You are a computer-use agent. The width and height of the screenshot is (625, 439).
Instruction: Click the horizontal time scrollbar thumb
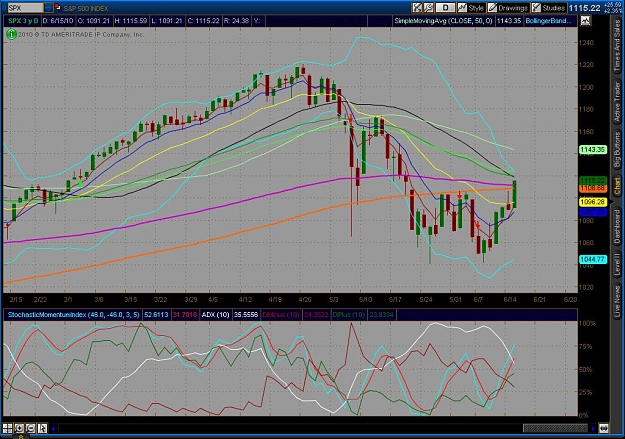(555, 429)
